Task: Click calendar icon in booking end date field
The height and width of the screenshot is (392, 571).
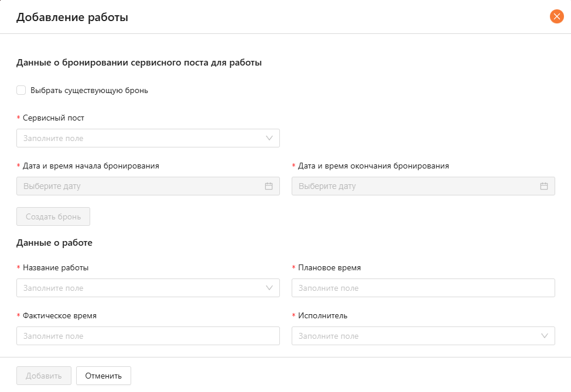Action: (x=543, y=186)
